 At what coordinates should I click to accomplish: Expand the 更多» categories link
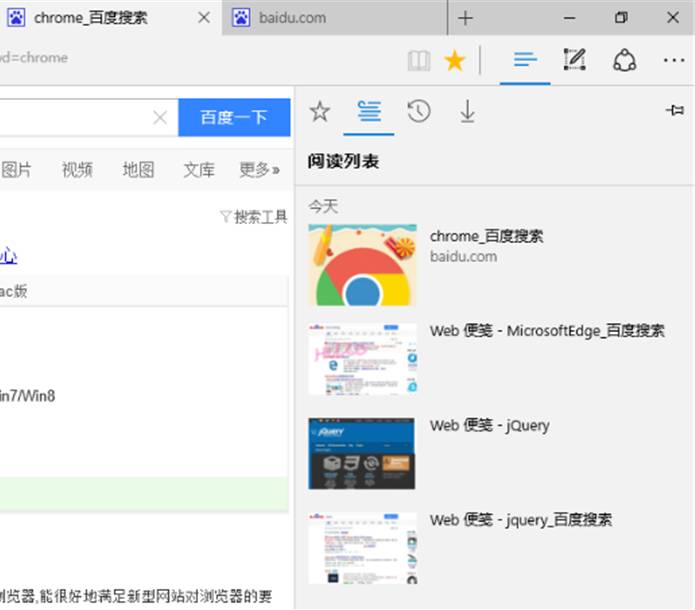(x=259, y=170)
